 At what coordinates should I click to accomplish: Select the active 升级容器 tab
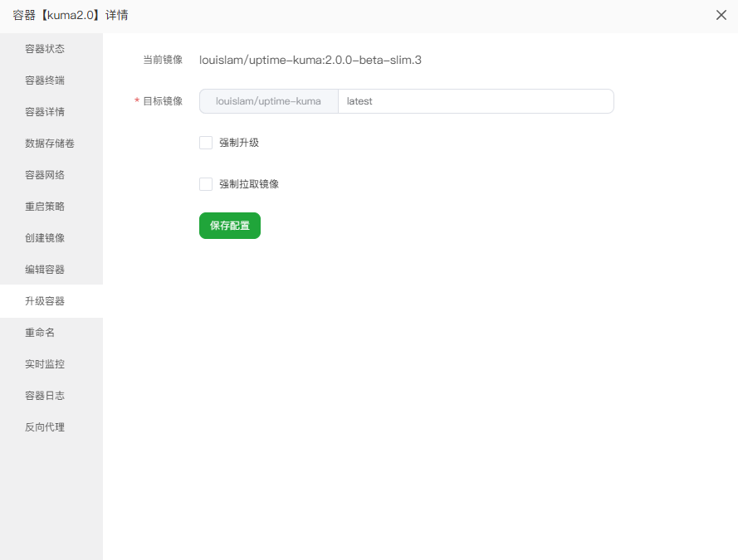coord(45,301)
